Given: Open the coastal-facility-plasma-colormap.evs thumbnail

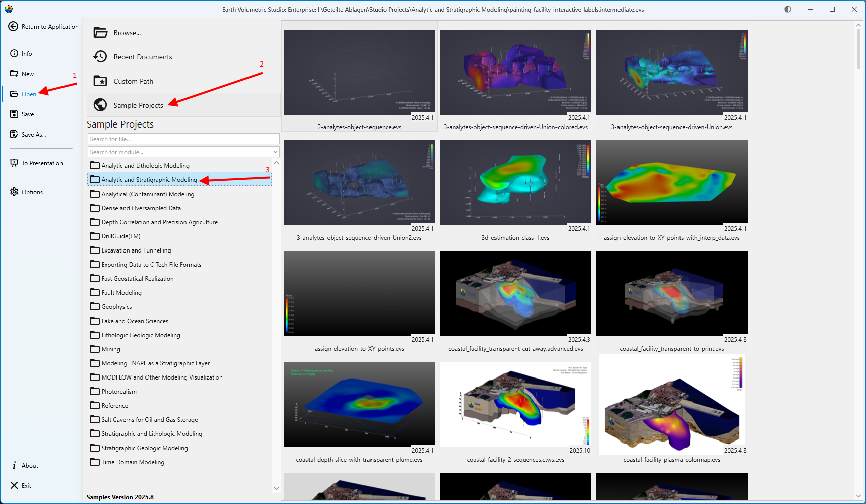Looking at the screenshot, I should point(671,405).
